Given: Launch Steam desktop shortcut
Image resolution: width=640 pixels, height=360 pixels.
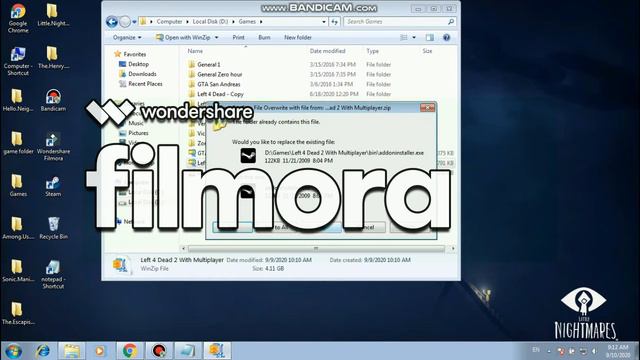Looking at the screenshot, I should (53, 187).
